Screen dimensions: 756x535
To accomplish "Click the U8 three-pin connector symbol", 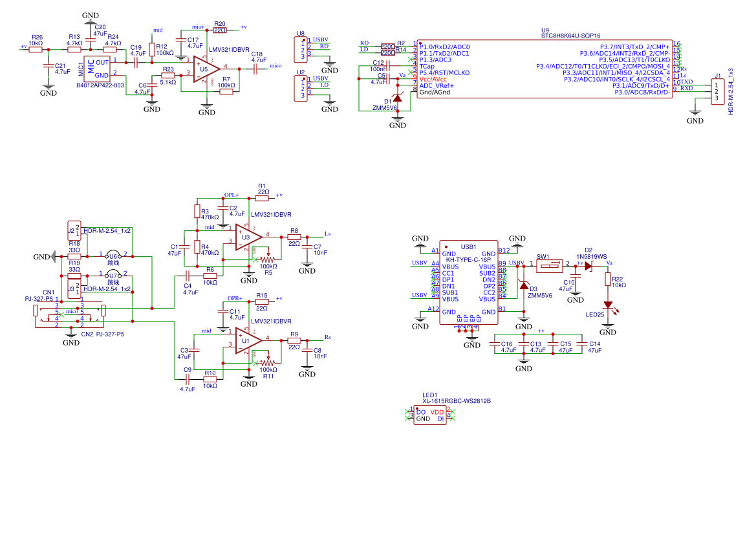I will (300, 47).
